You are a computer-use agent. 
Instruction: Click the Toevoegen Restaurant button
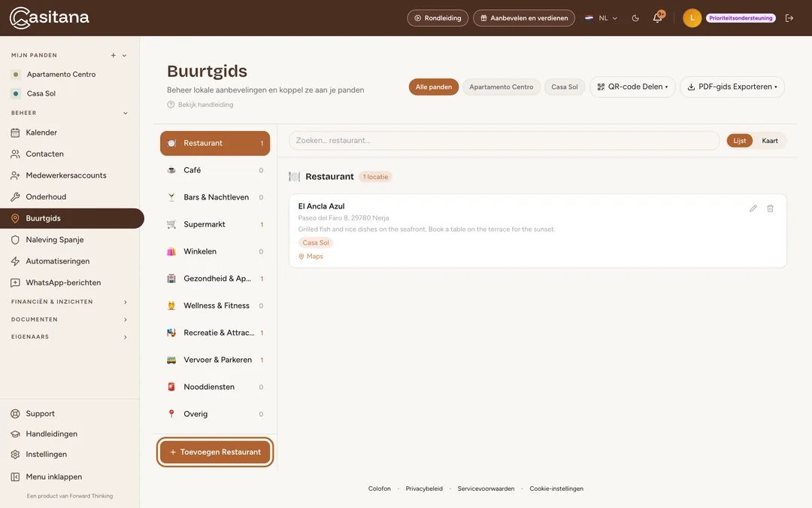click(215, 452)
